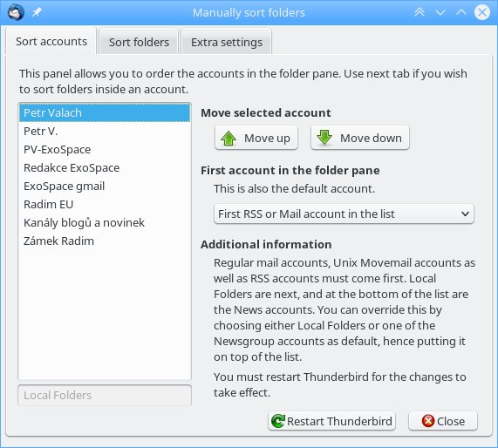Viewport: 498px width, 448px height.
Task: Switch to the Sort folders tab
Action: [x=139, y=42]
